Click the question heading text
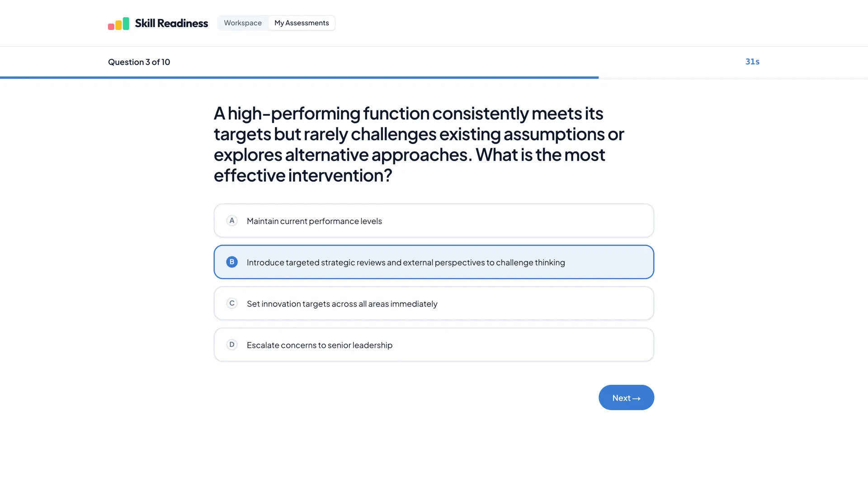The height and width of the screenshot is (484, 868). [419, 144]
